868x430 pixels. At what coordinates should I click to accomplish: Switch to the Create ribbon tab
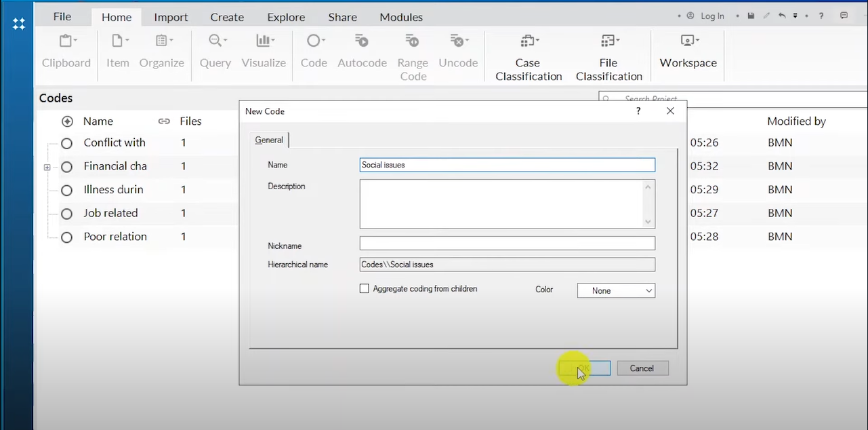227,17
